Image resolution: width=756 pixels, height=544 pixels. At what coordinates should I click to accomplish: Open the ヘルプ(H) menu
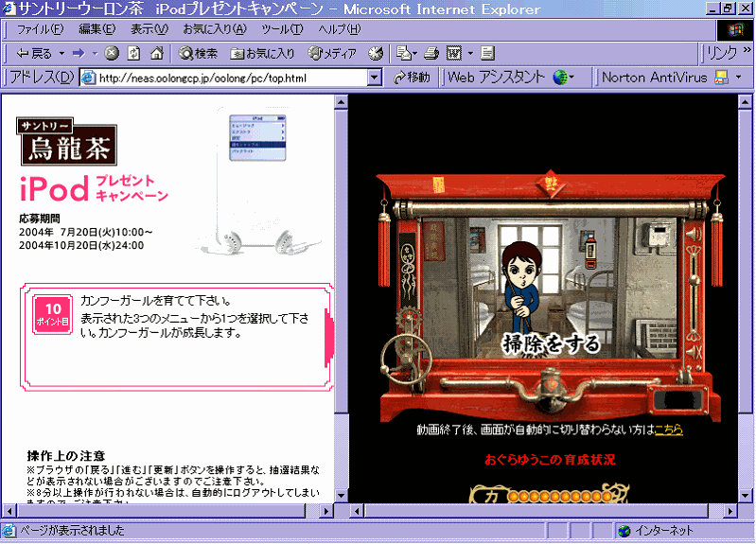point(339,29)
